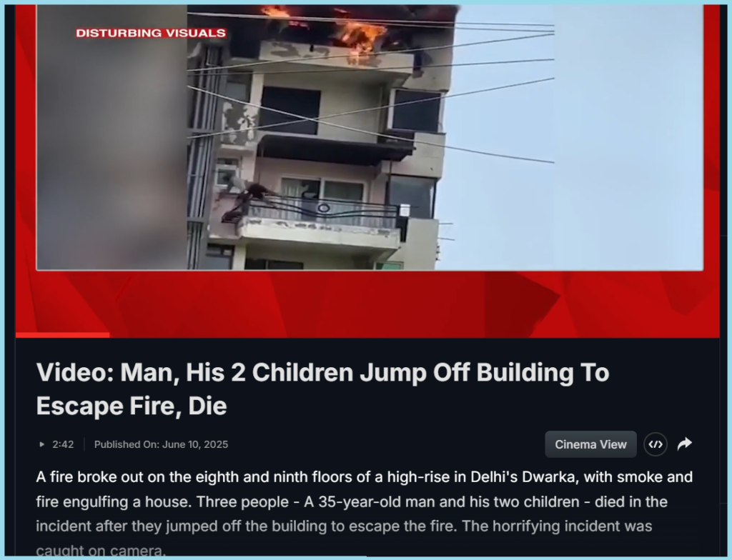Click the balcony railing in the video
Screen dimensions: 732x560
pos(322,212)
